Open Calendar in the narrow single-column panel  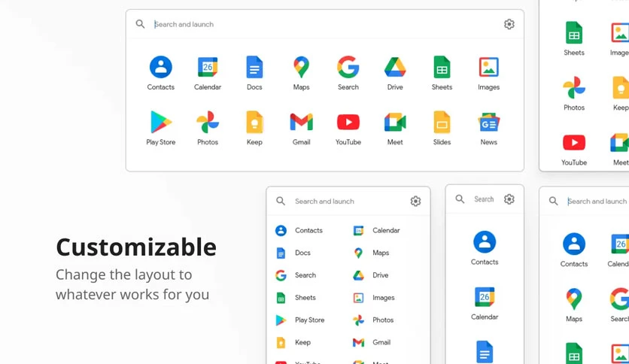[485, 303]
